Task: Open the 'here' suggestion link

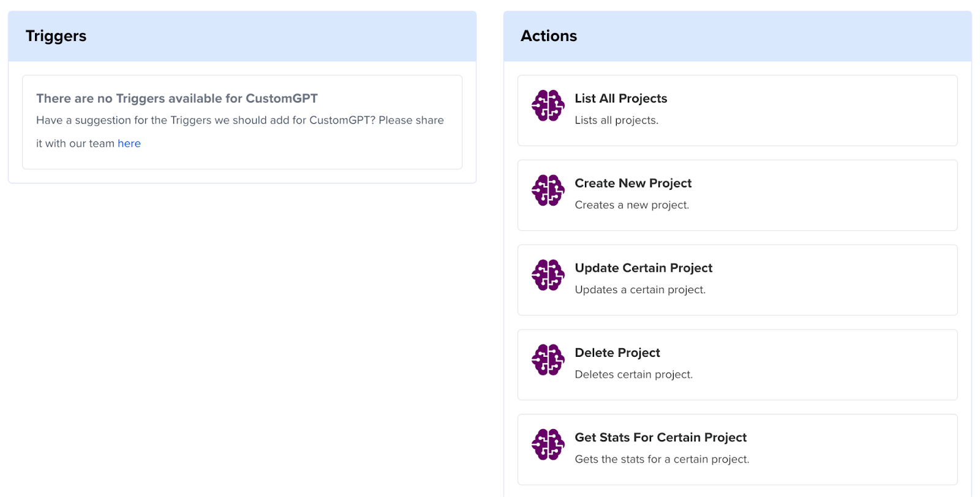Action: 129,143
